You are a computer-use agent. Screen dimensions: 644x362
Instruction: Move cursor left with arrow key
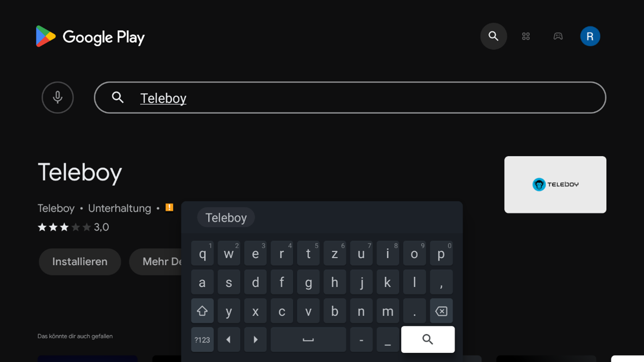coord(229,340)
